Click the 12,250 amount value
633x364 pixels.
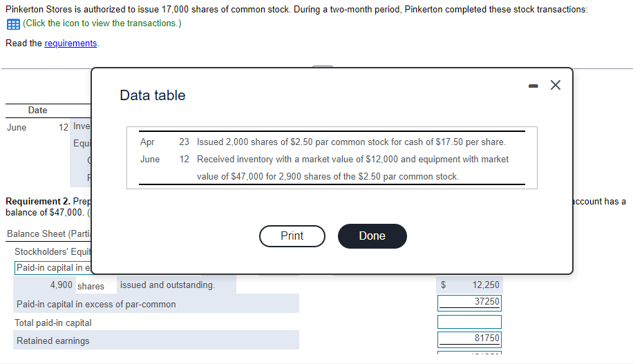tap(486, 285)
